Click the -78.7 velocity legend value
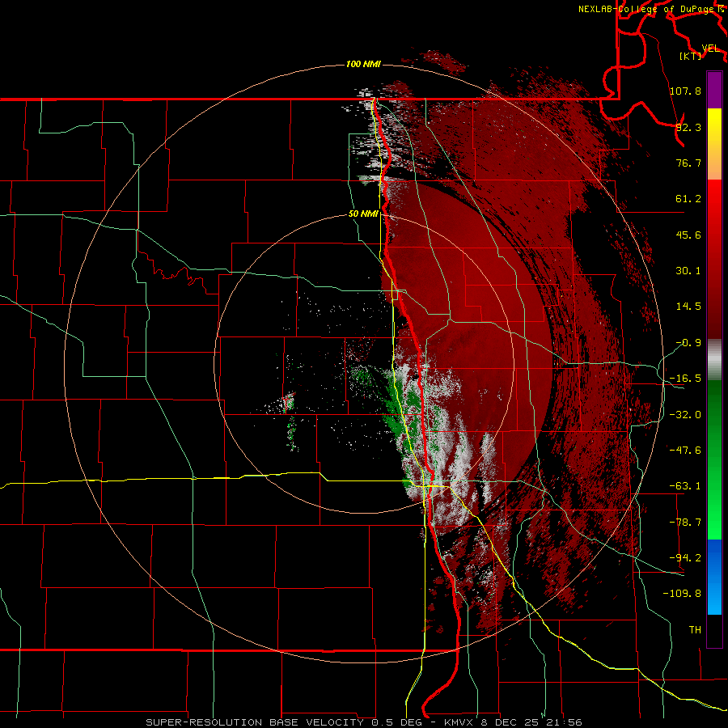Image resolution: width=728 pixels, height=728 pixels. click(x=685, y=523)
